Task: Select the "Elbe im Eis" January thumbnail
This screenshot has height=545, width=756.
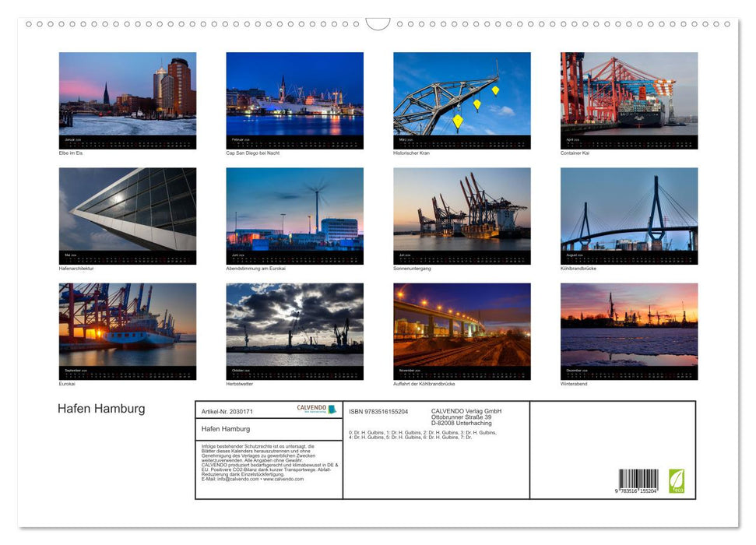Action: (x=127, y=97)
